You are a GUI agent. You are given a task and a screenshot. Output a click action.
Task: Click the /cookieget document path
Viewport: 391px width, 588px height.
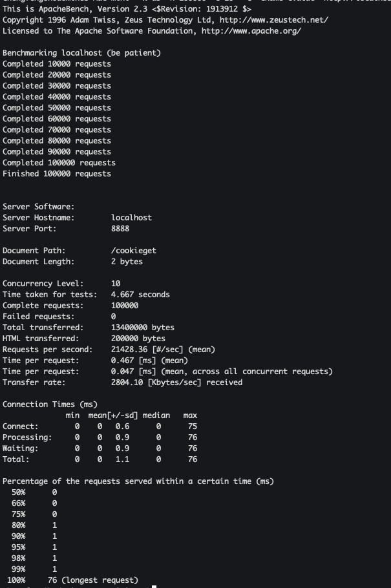134,251
